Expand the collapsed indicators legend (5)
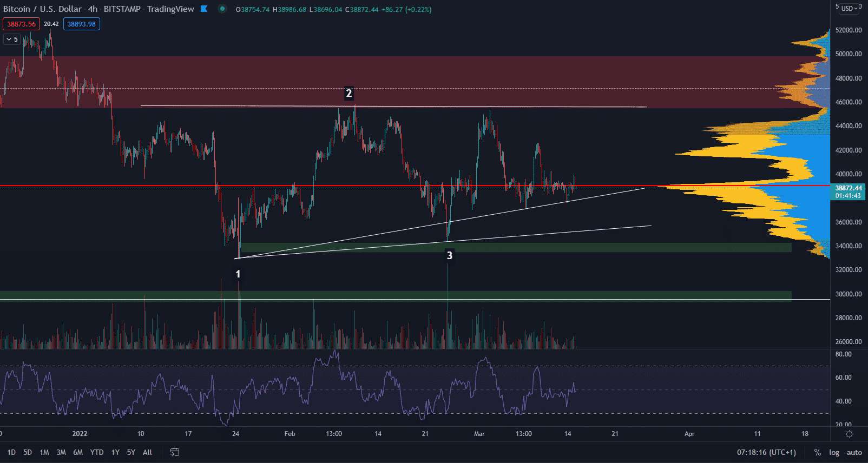This screenshot has height=463, width=868. pos(12,39)
